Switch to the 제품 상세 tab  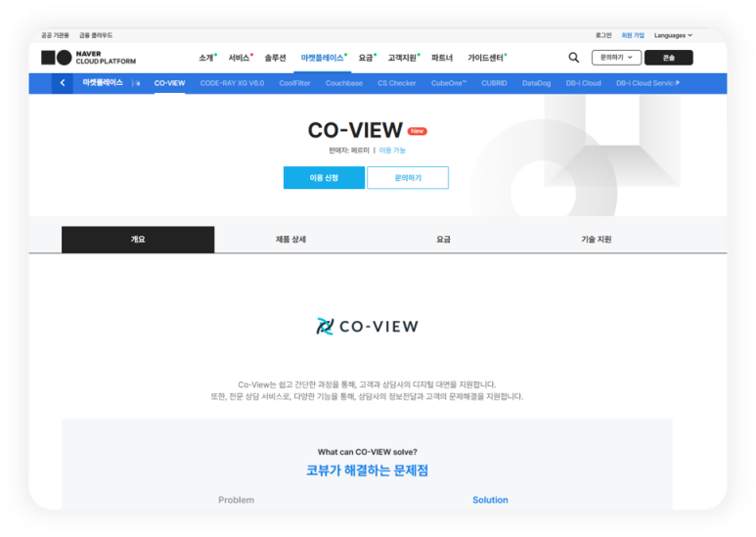[x=290, y=239]
